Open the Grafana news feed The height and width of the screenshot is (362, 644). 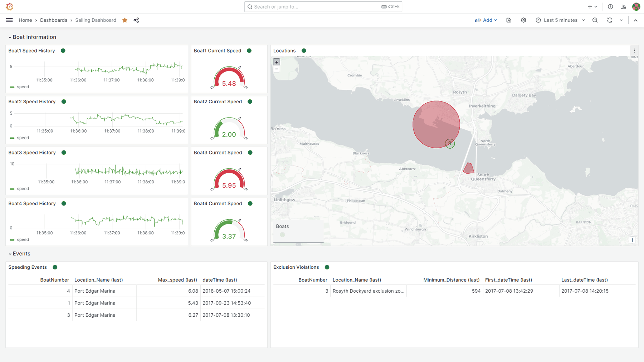[623, 6]
